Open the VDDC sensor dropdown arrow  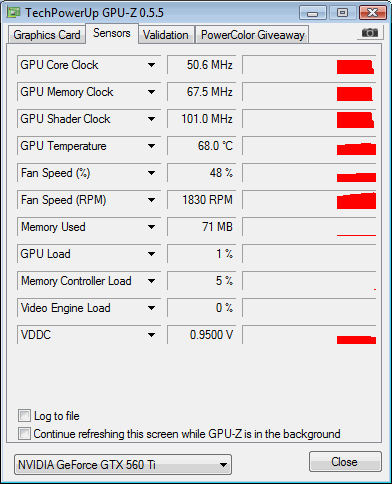pyautogui.click(x=151, y=335)
